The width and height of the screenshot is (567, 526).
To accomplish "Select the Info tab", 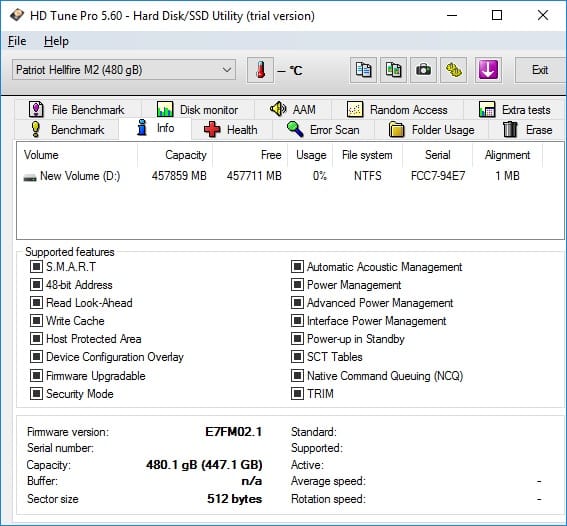I will [x=155, y=128].
